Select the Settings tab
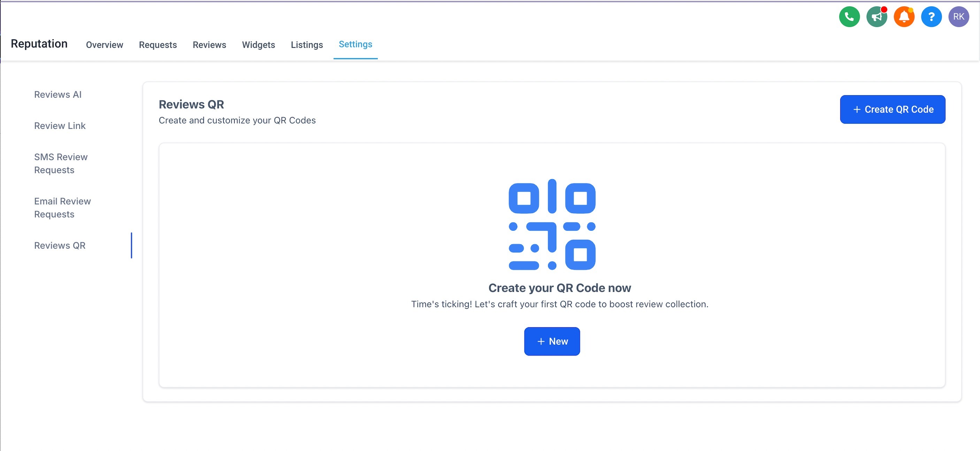Viewport: 980px width, 451px height. point(355,45)
